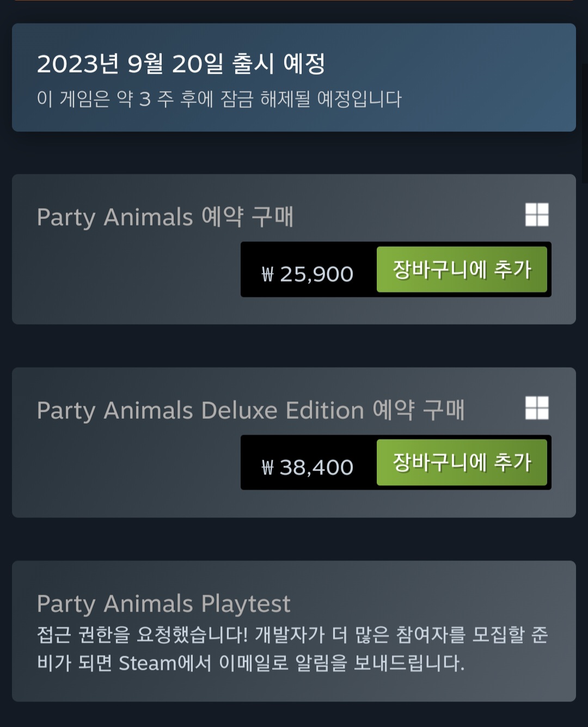Open the Party Animals Playtest heading
This screenshot has height=727, width=588.
(x=163, y=603)
